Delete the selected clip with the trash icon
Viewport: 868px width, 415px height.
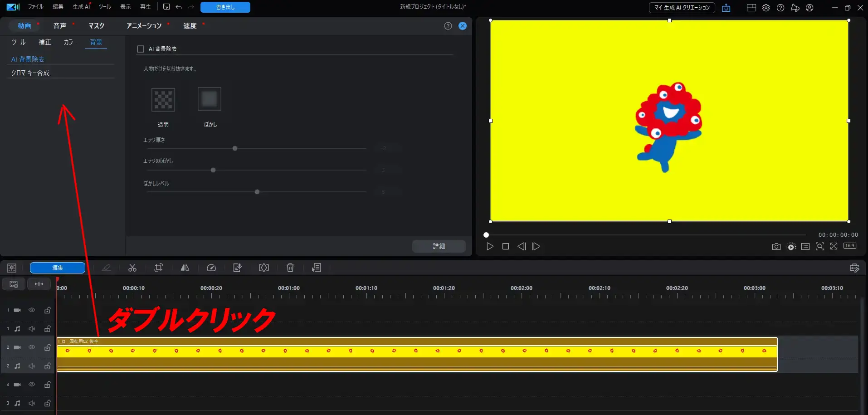[290, 268]
